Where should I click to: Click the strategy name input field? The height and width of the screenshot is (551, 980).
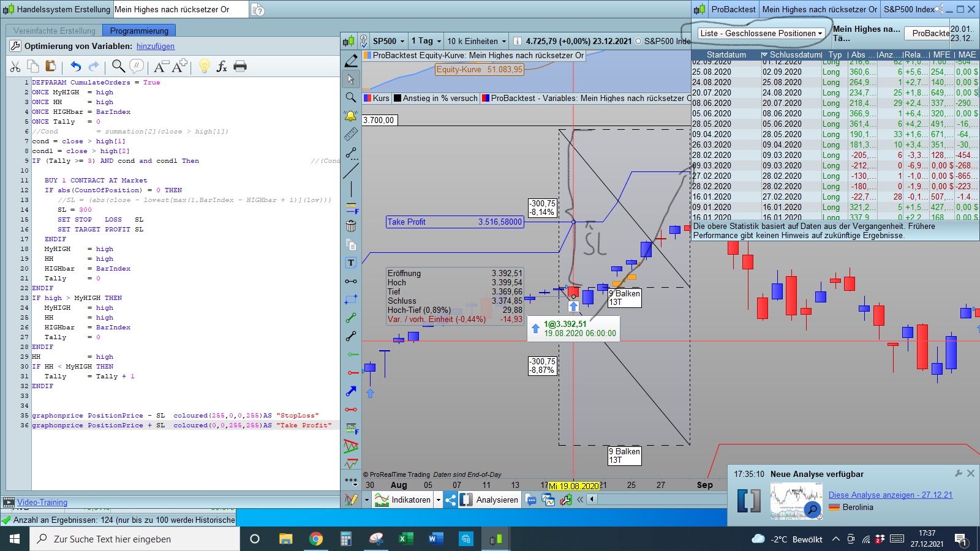pos(181,9)
